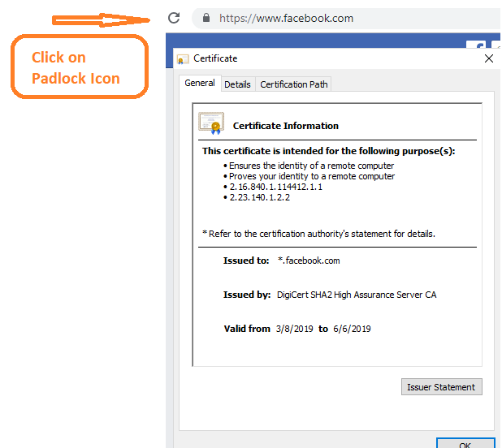The width and height of the screenshot is (502, 448).
Task: Click 'DigiCert SHA2 High Assurance Server CA'
Action: point(357,295)
